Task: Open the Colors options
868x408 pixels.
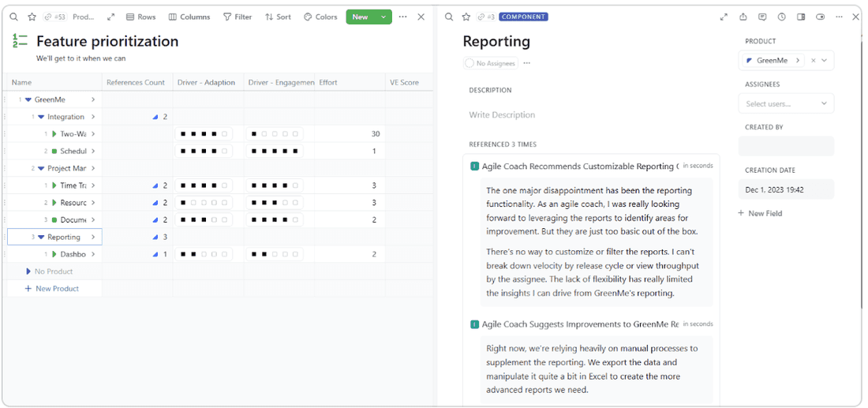Action: coord(320,17)
